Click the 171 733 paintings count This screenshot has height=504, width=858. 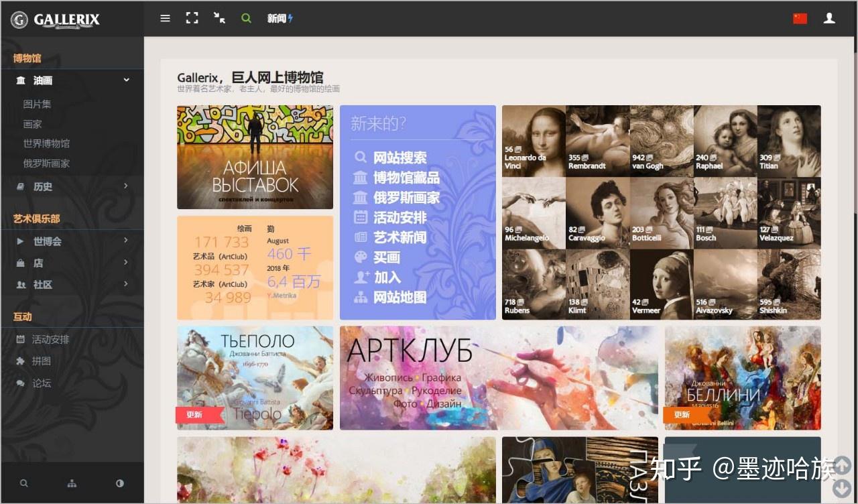tap(221, 243)
